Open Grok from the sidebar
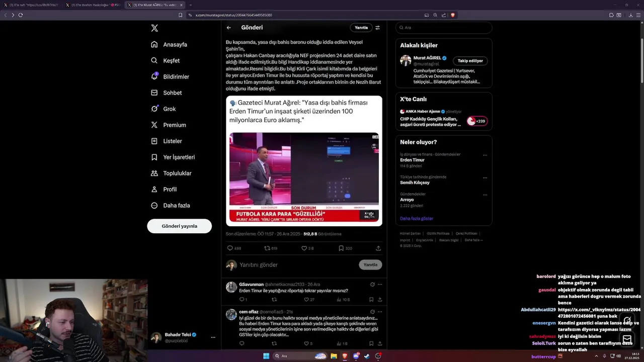The image size is (644, 362). pos(164,109)
